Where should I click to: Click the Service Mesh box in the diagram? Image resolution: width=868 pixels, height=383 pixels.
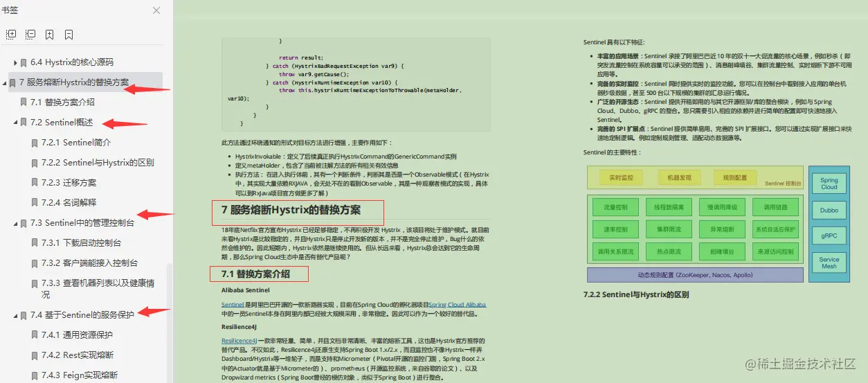pyautogui.click(x=829, y=262)
